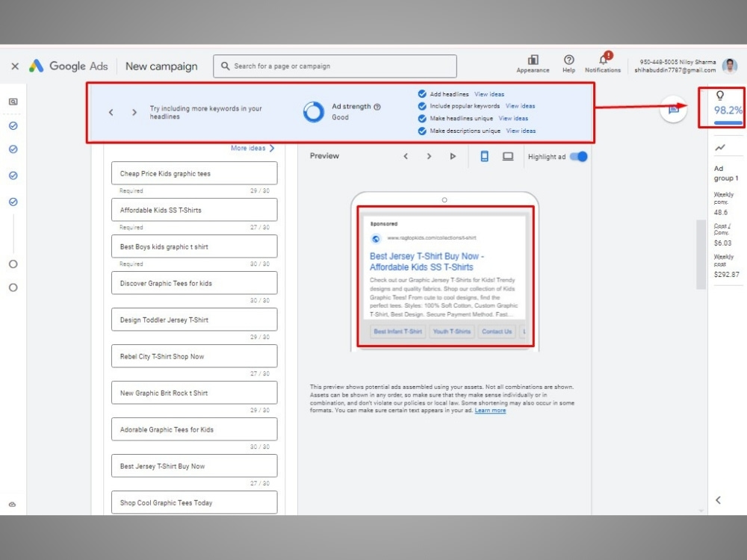Edit the Best Jersey T-Shirt Buy Now headline

point(194,466)
